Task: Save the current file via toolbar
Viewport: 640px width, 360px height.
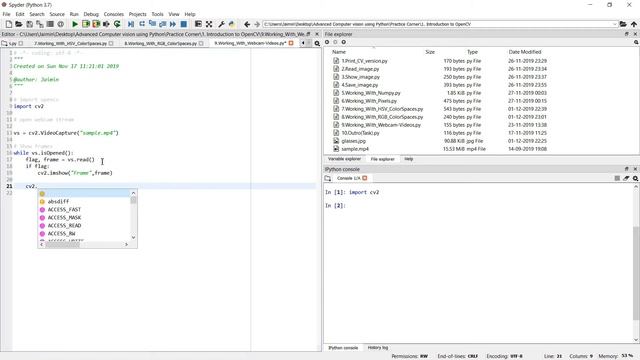Action: click(x=29, y=24)
